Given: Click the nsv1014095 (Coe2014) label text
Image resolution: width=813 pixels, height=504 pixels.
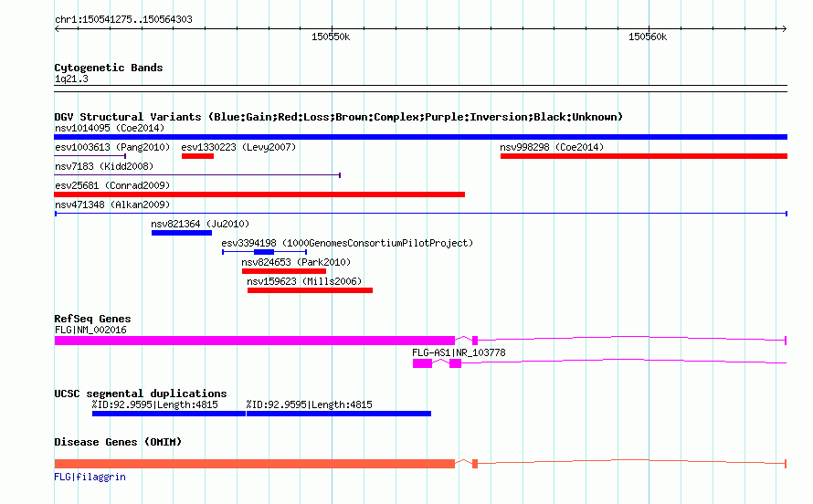Looking at the screenshot, I should [x=110, y=128].
